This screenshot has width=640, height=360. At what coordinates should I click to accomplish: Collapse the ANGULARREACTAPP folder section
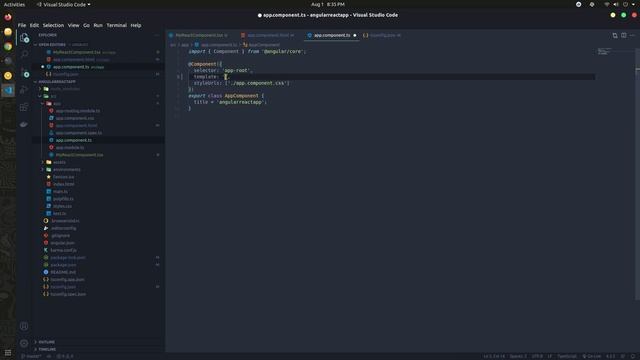[x=55, y=82]
